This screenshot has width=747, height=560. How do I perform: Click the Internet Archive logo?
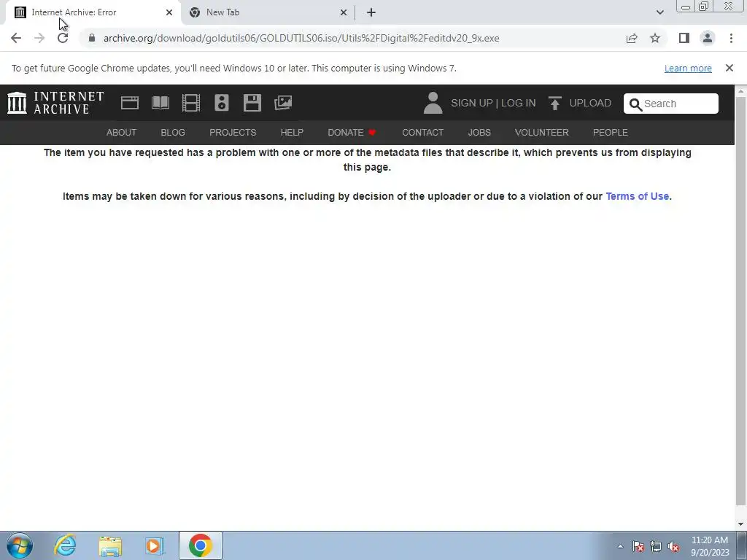[x=55, y=103]
